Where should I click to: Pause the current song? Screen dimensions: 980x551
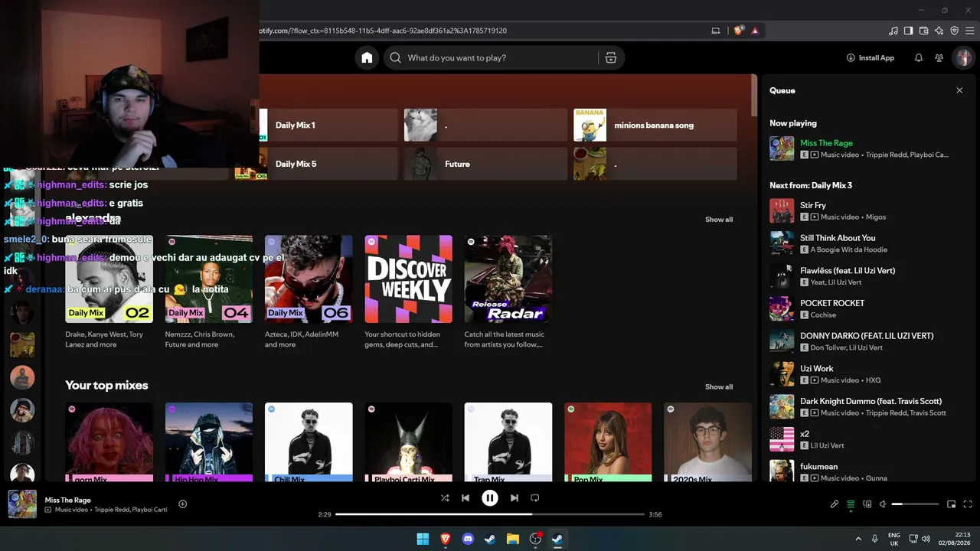point(490,498)
